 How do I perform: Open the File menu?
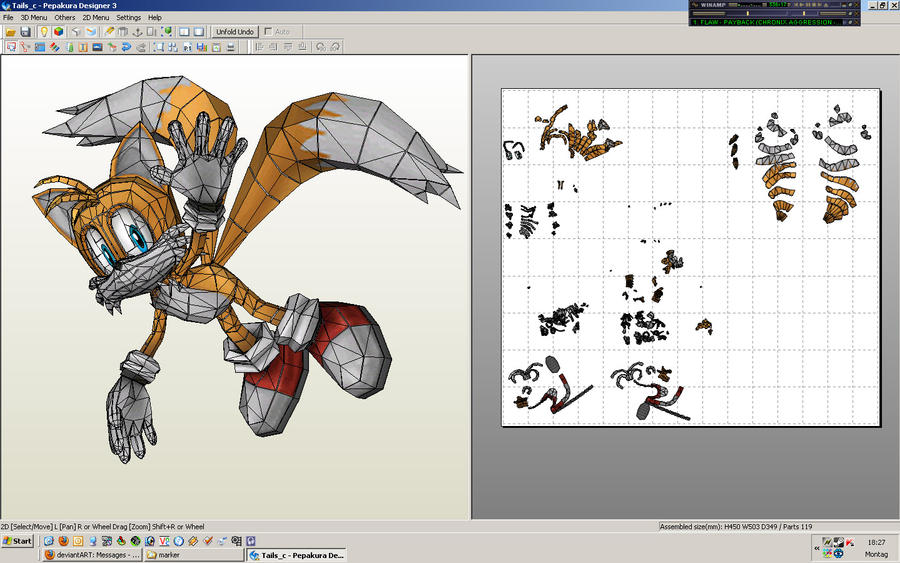click(8, 17)
